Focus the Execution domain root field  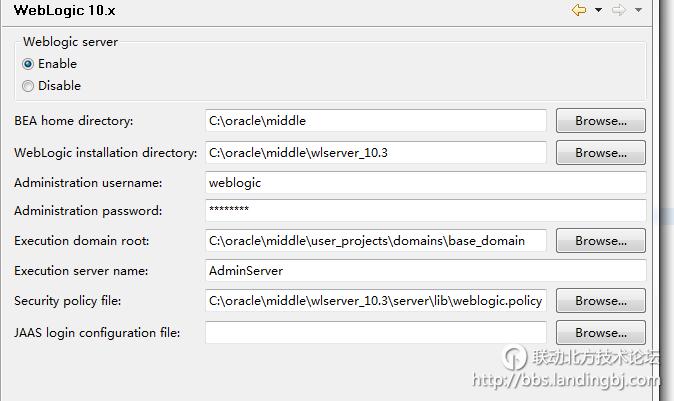click(x=375, y=241)
